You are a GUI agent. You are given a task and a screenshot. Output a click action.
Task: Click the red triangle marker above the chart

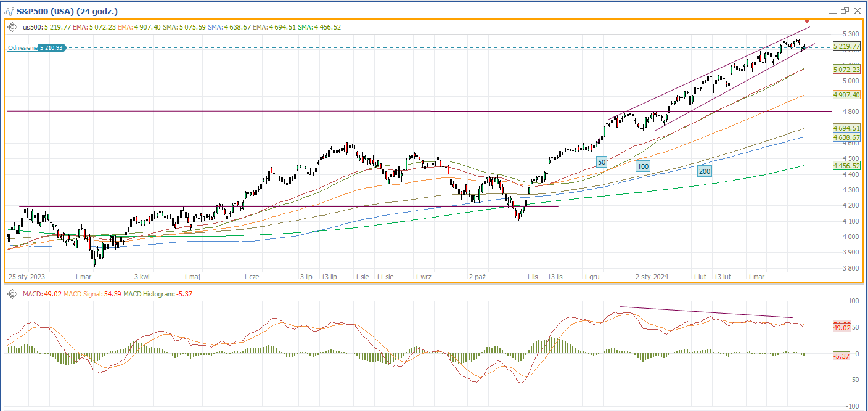click(x=807, y=22)
